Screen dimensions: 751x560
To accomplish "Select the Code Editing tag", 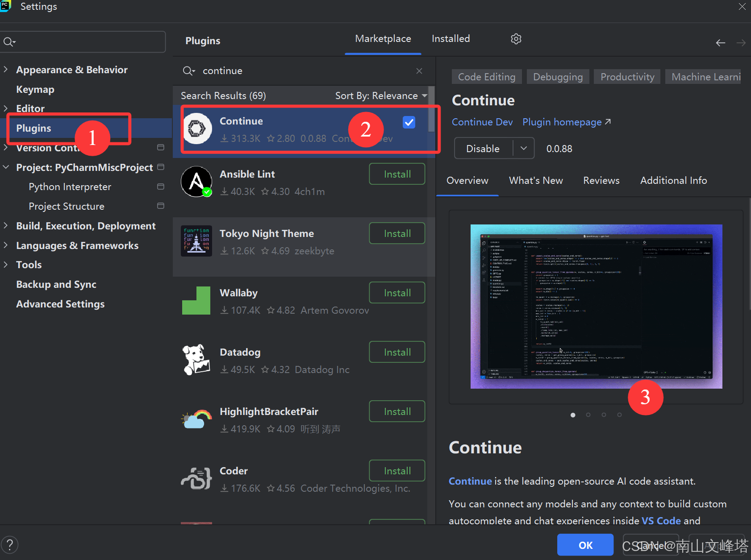I will click(x=487, y=77).
